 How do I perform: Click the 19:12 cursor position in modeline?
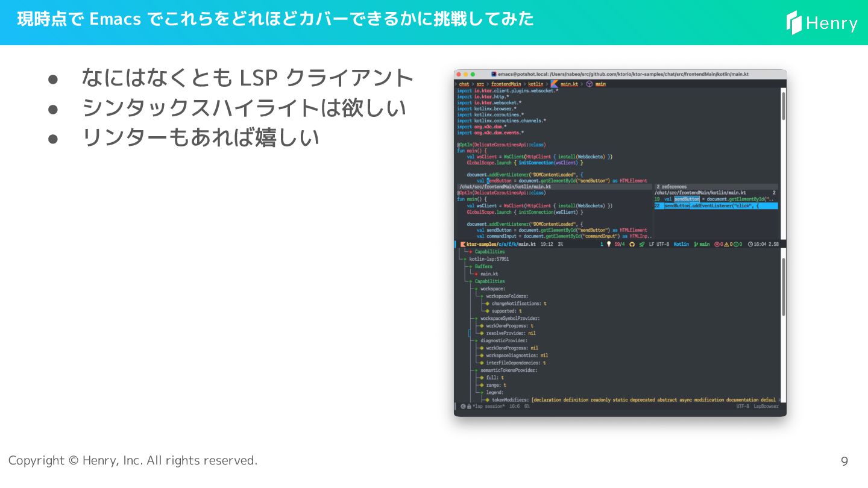point(547,244)
